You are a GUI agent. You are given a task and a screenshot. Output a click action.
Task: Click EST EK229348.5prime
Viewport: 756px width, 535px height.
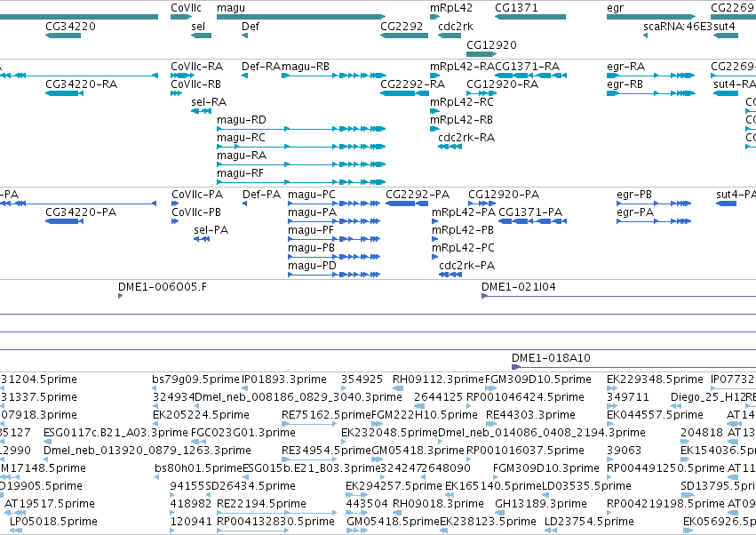(656, 379)
